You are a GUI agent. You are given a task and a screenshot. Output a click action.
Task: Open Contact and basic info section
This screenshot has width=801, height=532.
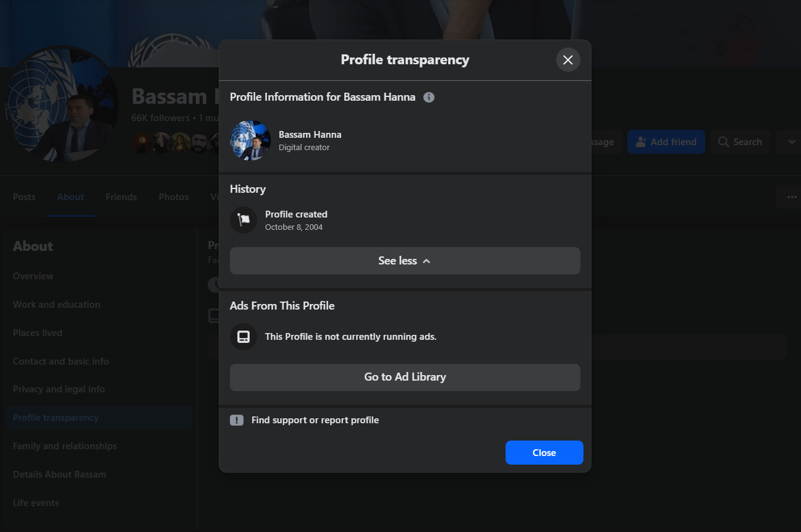(x=61, y=361)
